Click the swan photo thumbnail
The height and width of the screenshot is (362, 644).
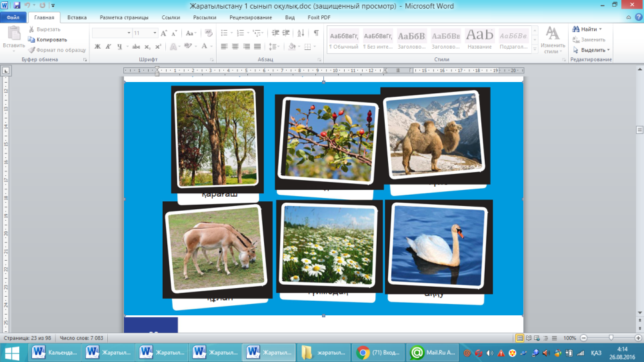pyautogui.click(x=438, y=247)
